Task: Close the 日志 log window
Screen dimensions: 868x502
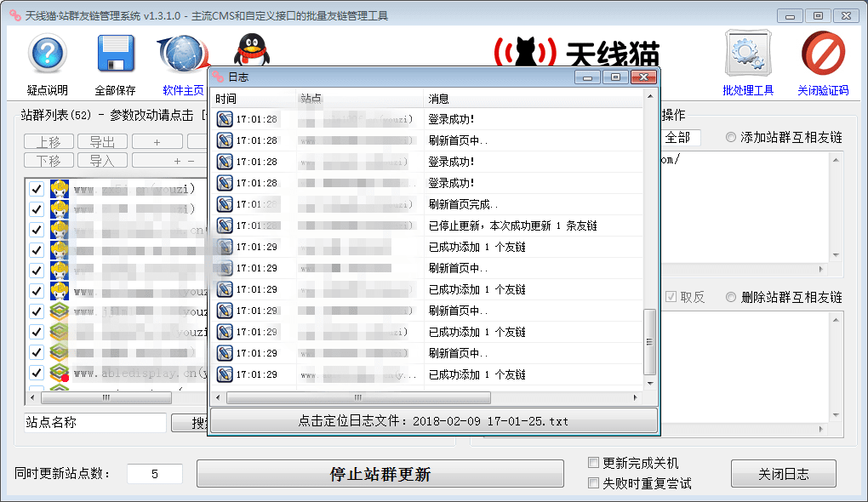Action: (643, 77)
